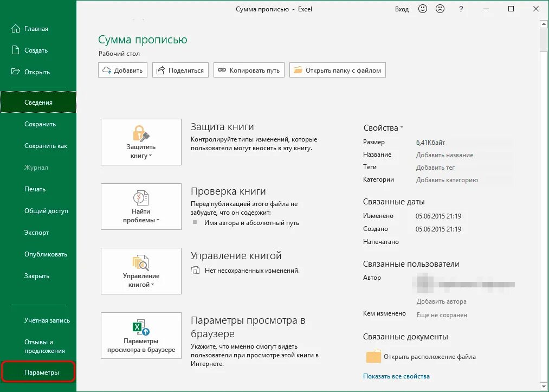Screen dimensions: 549x392
Task: Select the Сведения tab
Action: pyautogui.click(x=38, y=102)
